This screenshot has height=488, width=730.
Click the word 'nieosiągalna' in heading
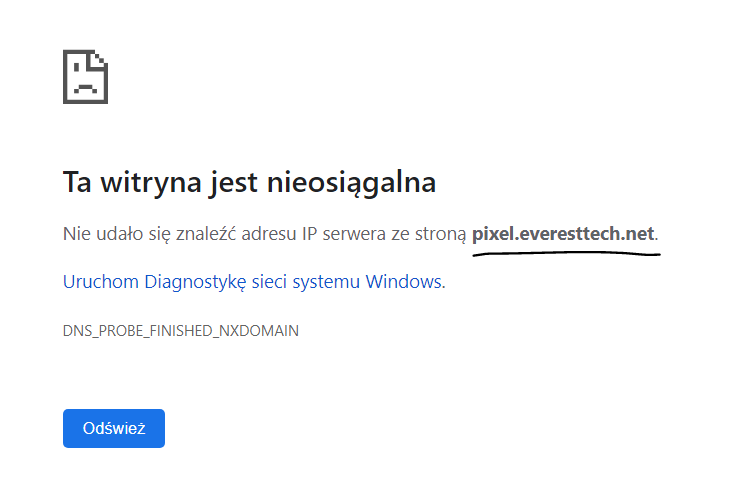tap(351, 182)
